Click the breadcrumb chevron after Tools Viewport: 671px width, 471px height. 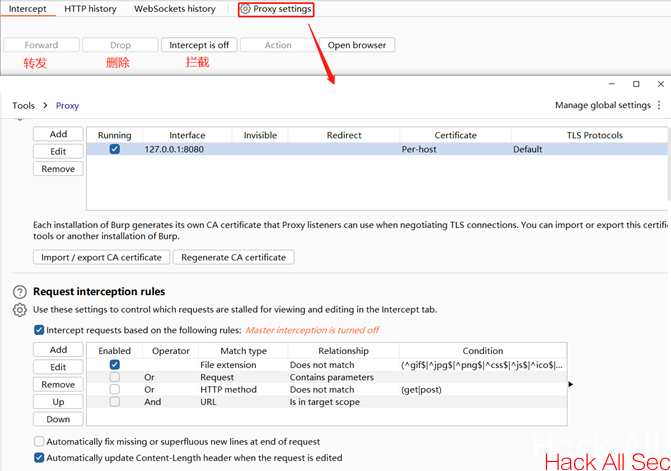(x=45, y=105)
